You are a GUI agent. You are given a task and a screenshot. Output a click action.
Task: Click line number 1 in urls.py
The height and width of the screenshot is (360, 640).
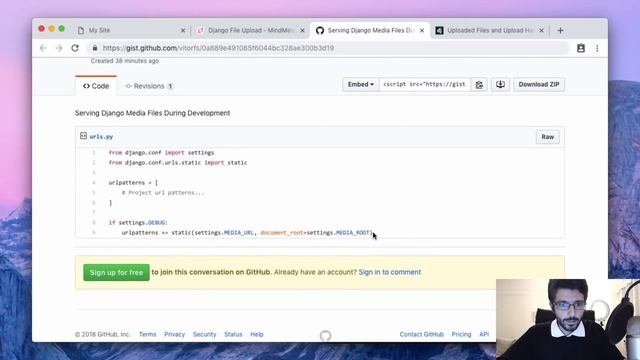pos(93,153)
